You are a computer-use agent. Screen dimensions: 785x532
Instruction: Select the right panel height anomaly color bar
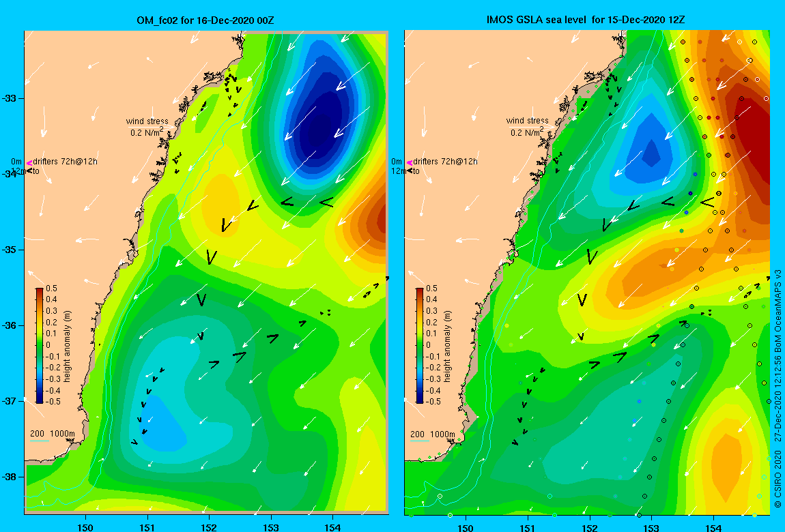coord(420,346)
